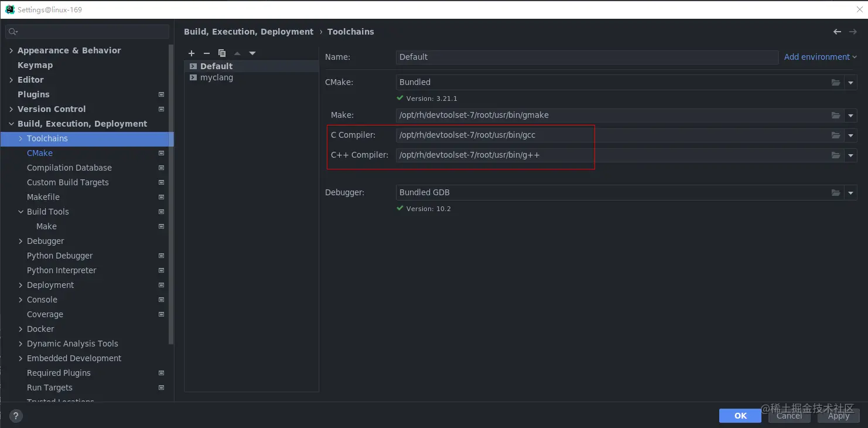Viewport: 868px width, 428px height.
Task: Open Plugins settings
Action: coord(33,94)
